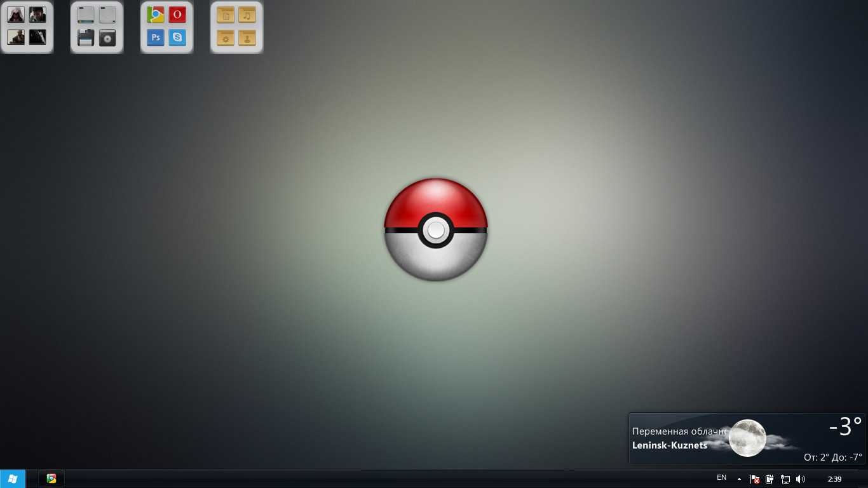Image resolution: width=868 pixels, height=488 pixels.
Task: Open the user profile folder icon
Action: [x=247, y=37]
